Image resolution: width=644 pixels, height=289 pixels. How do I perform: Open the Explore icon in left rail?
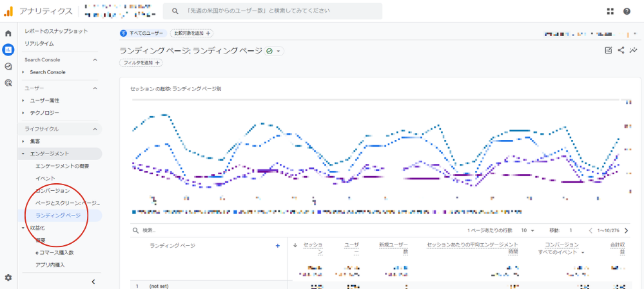8,66
